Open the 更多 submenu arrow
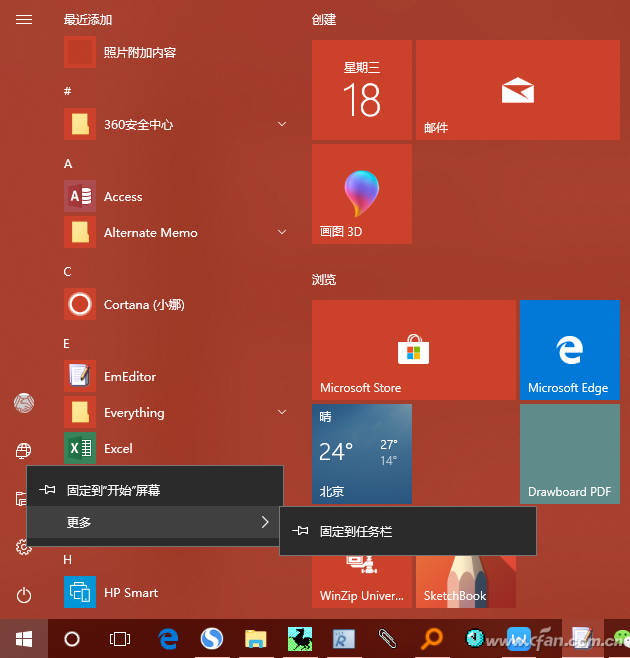630x658 pixels. (x=265, y=522)
